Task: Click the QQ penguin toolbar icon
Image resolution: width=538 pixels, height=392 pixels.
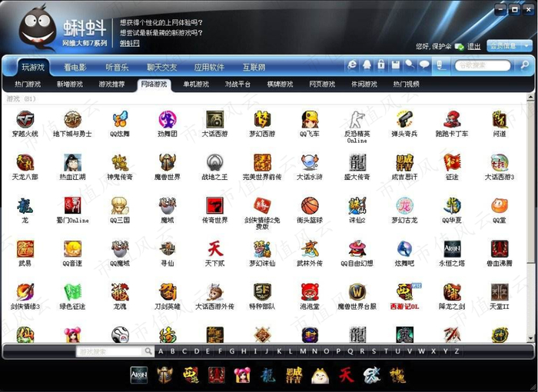Action: tap(367, 65)
